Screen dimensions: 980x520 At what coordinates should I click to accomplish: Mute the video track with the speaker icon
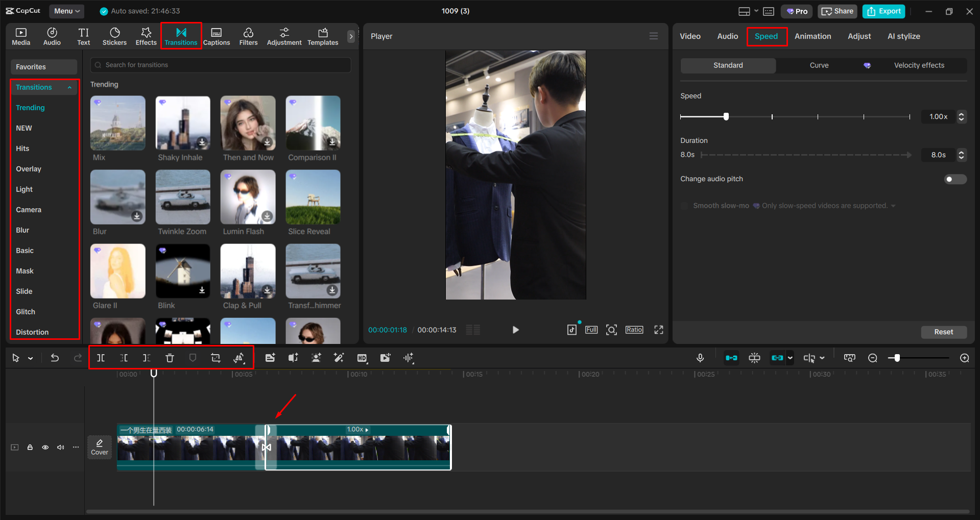click(x=60, y=447)
